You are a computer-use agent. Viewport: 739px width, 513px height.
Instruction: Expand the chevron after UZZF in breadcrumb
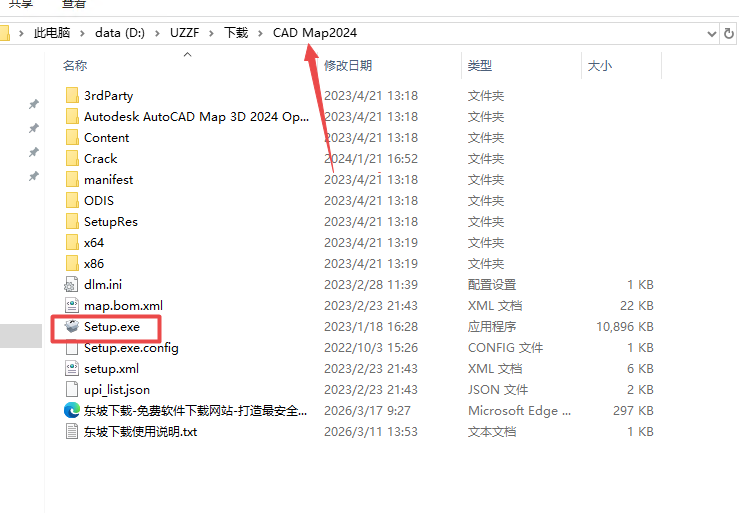[211, 33]
